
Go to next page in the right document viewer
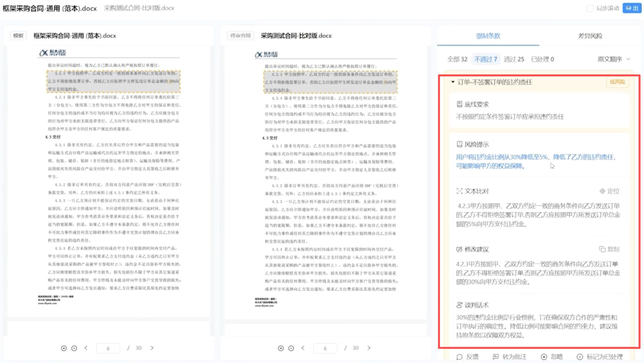pos(369,348)
